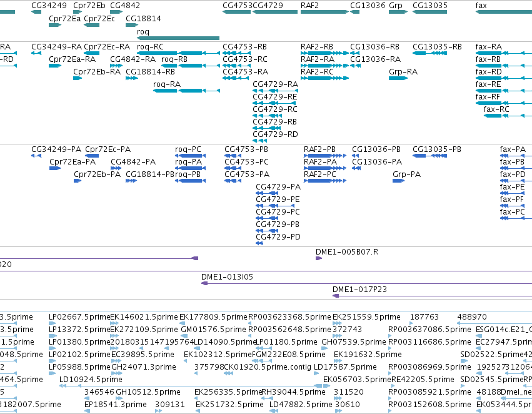
Task: Select EST EK191632.5prime
Action: tap(338, 361)
